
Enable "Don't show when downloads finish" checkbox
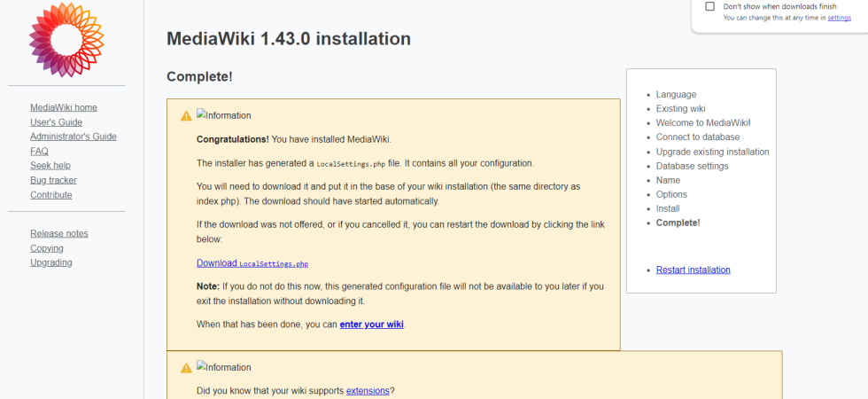709,6
